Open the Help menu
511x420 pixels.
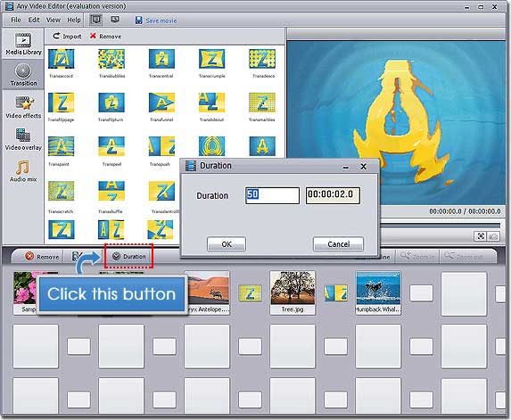(74, 21)
